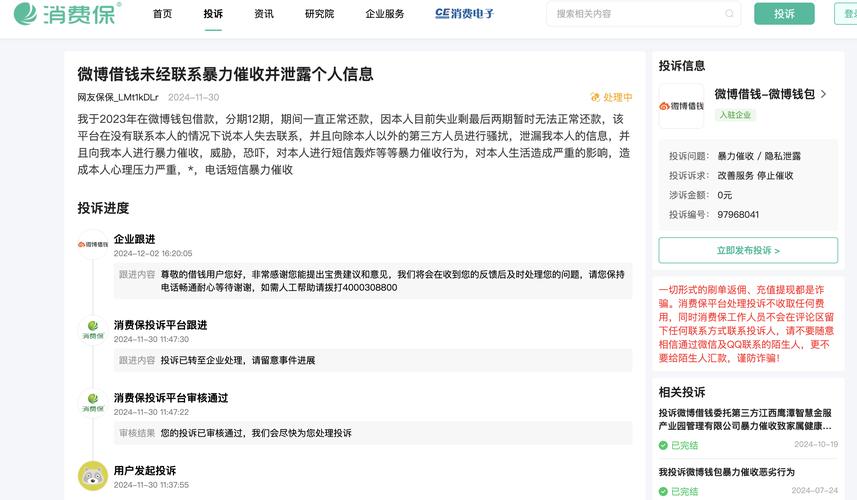Image resolution: width=857 pixels, height=500 pixels.
Task: Select text 投诉已转至企业处理，请留意事件进展
Action: (x=237, y=360)
